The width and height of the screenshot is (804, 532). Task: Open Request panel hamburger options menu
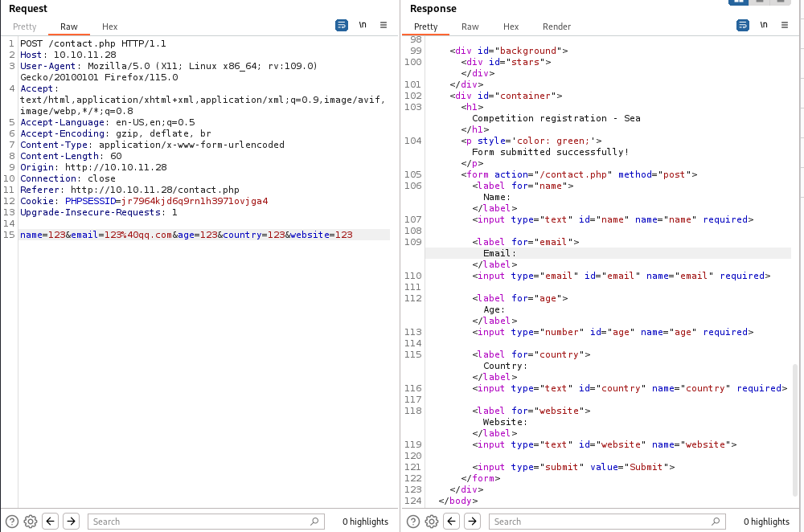tap(384, 25)
